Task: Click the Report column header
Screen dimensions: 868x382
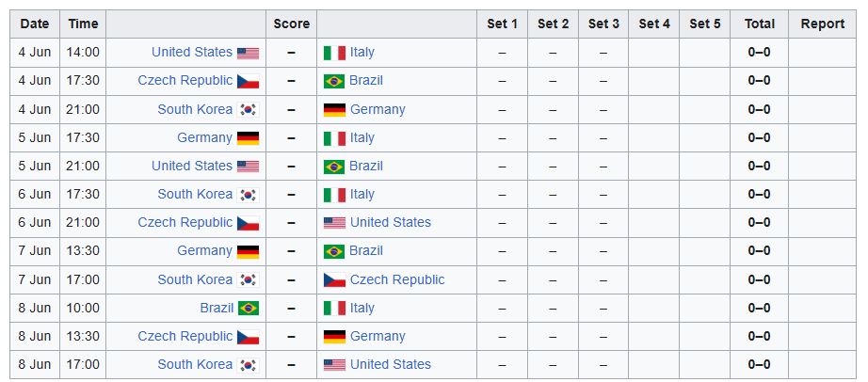Action: pyautogui.click(x=822, y=24)
